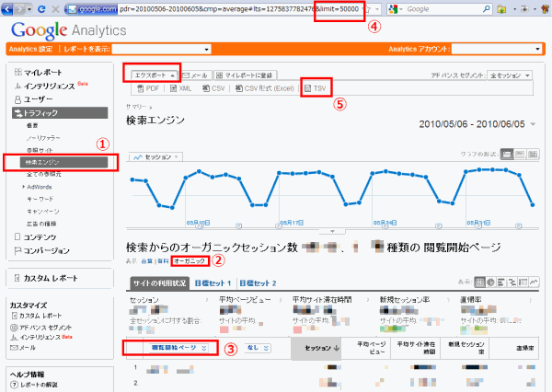The image size is (552, 392).
Task: Open the Analytics アカウント combo box
Action: pos(497,49)
